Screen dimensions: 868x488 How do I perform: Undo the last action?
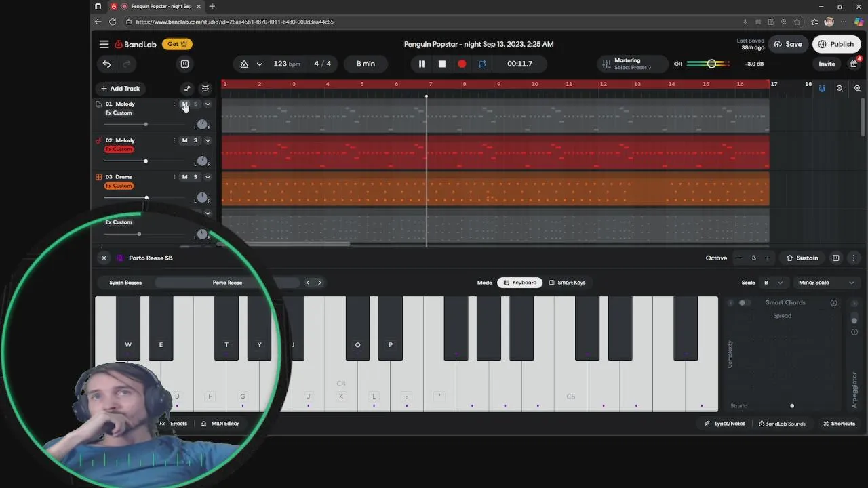(x=106, y=64)
